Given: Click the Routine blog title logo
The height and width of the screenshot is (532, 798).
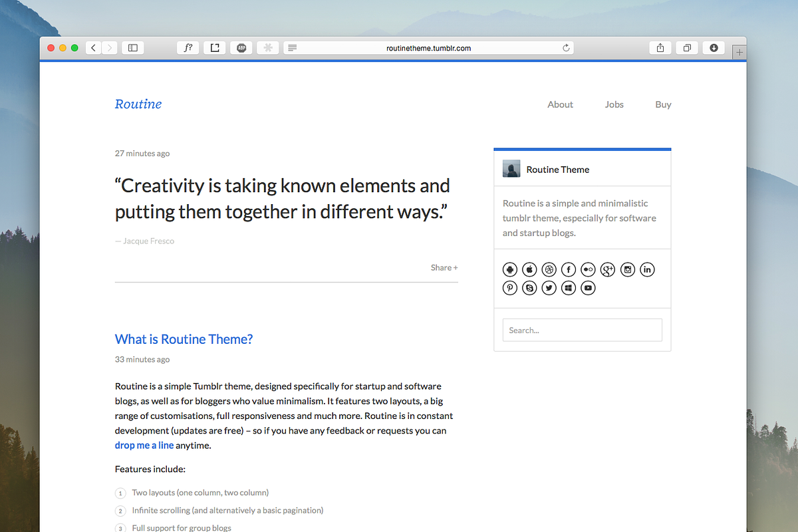Looking at the screenshot, I should [138, 104].
